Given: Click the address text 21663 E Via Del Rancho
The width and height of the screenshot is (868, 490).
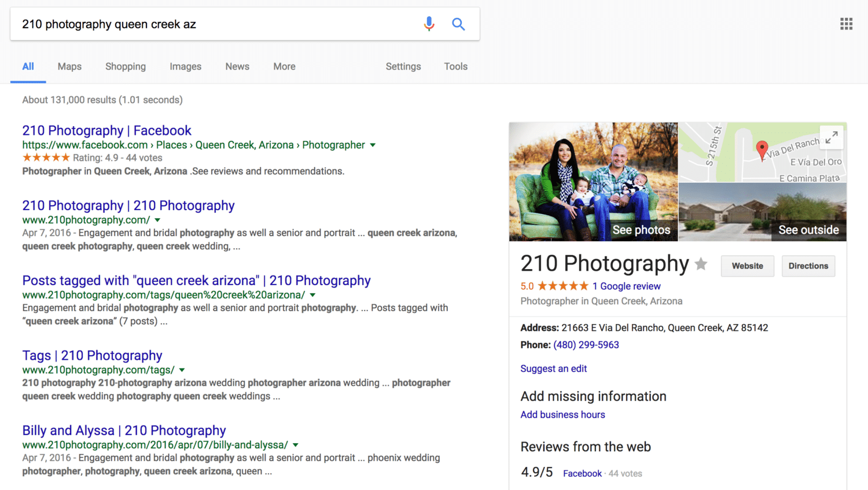Looking at the screenshot, I should [664, 328].
